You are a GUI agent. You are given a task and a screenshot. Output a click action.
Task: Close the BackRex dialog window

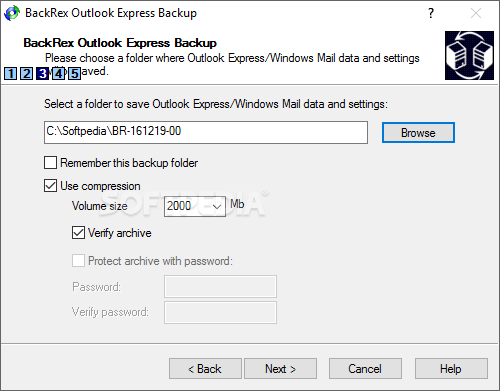click(476, 13)
